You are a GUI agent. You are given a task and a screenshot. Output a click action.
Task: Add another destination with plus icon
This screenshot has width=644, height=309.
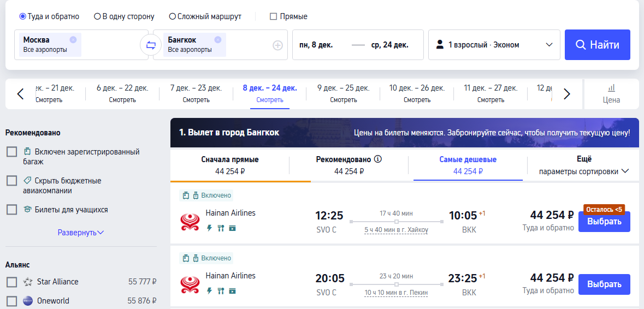tap(278, 45)
